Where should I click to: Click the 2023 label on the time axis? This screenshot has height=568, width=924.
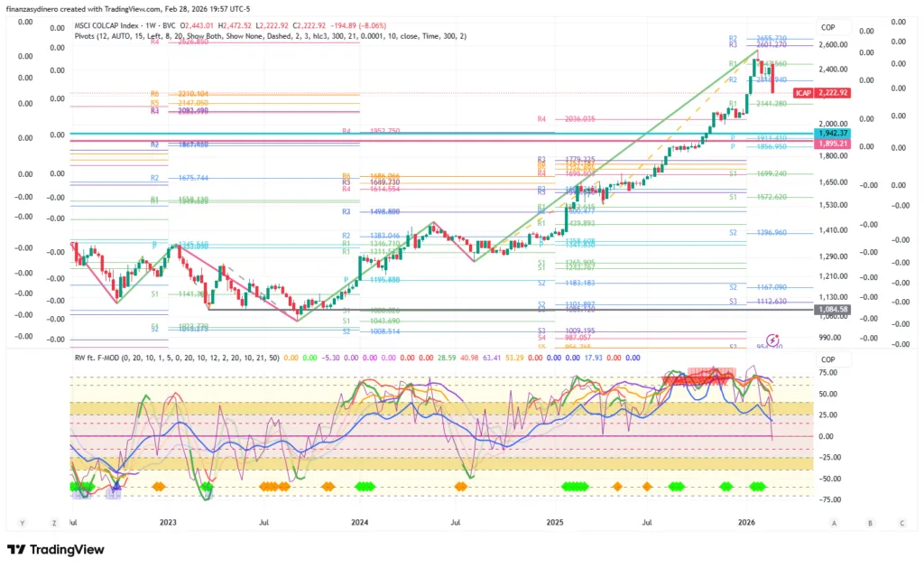tap(168, 523)
